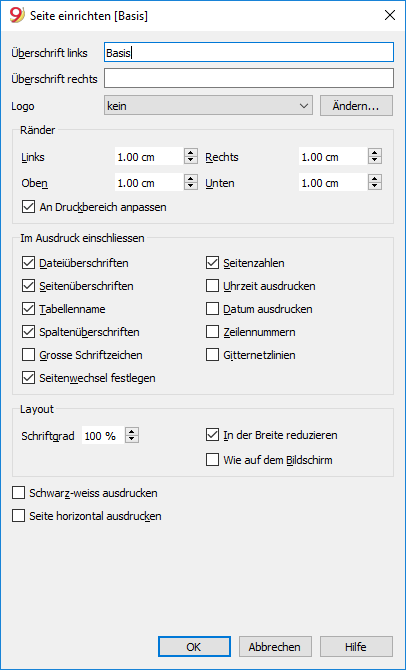Decrease the Rechts margin with down arrow
Screen dimensions: 406x670
click(375, 161)
